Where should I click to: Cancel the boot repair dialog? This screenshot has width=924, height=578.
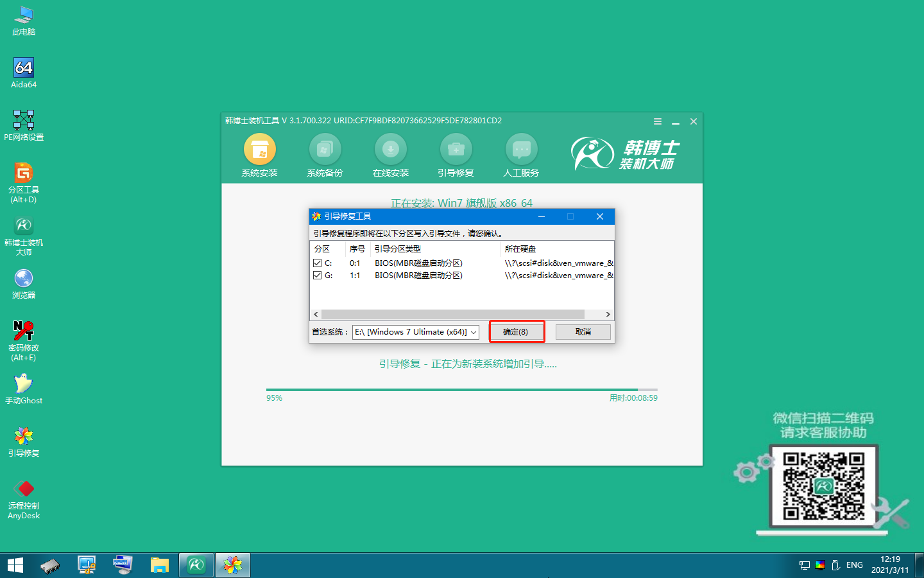(x=583, y=331)
